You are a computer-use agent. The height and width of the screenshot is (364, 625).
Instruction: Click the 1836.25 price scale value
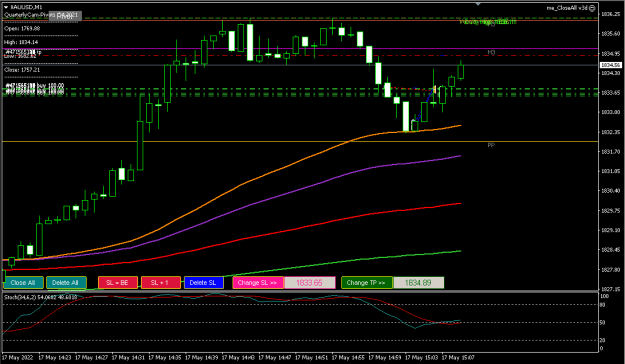coord(610,14)
